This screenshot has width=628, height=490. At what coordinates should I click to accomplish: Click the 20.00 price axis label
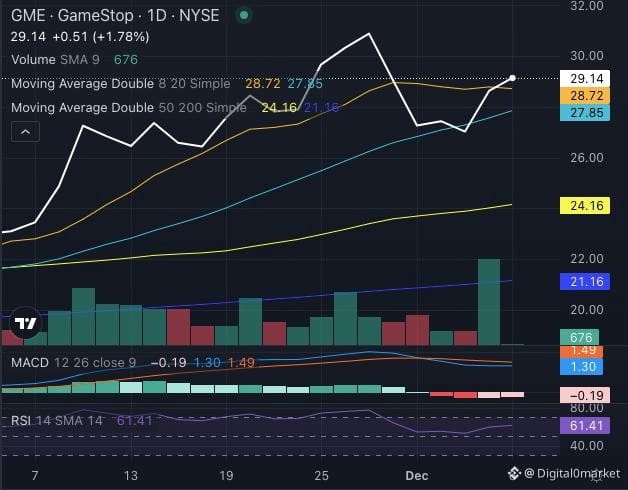[587, 309]
